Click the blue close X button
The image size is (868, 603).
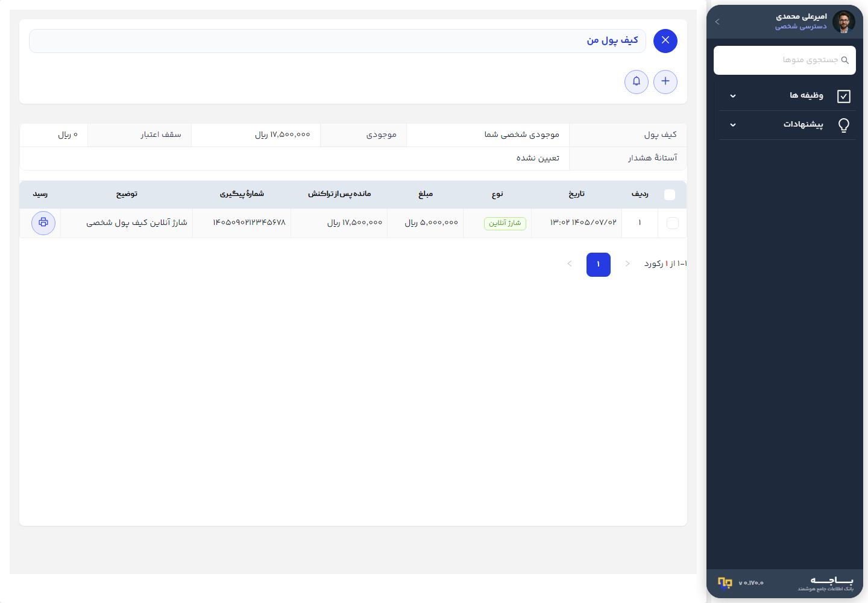[x=665, y=41]
